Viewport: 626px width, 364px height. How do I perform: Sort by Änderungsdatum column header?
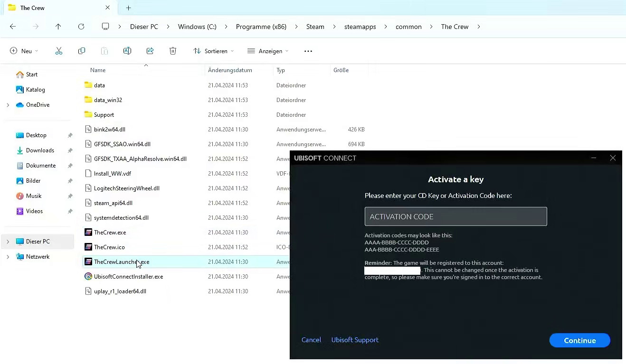(x=230, y=70)
